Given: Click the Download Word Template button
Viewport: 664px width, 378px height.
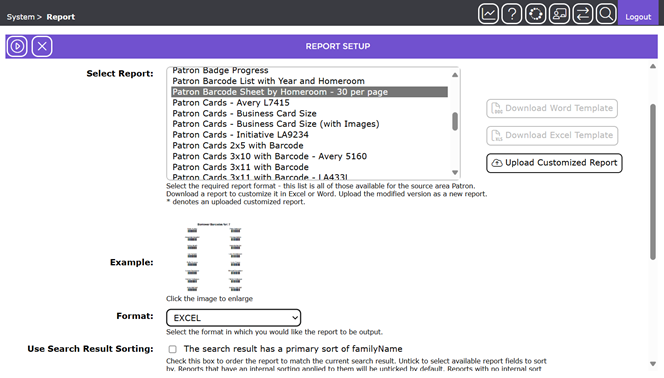Looking at the screenshot, I should click(x=552, y=108).
